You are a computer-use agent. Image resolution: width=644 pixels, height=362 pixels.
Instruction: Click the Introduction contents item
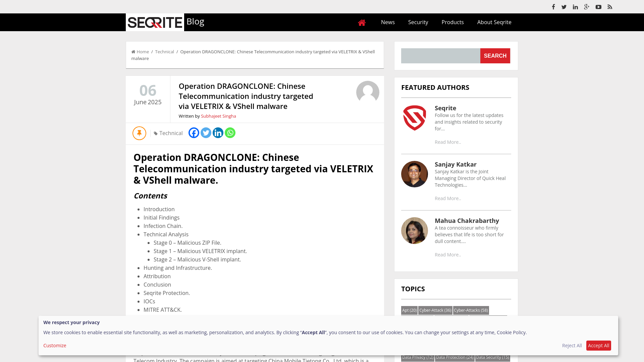point(159,209)
